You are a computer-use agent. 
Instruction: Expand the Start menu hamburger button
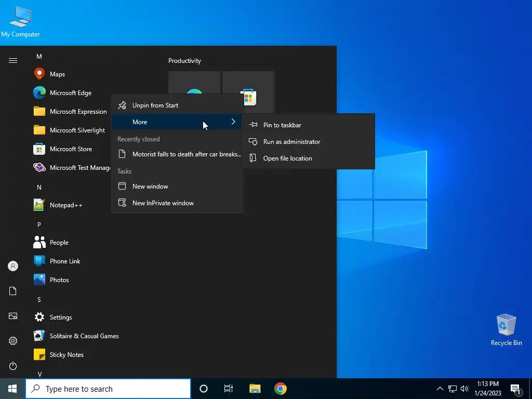[x=13, y=60]
